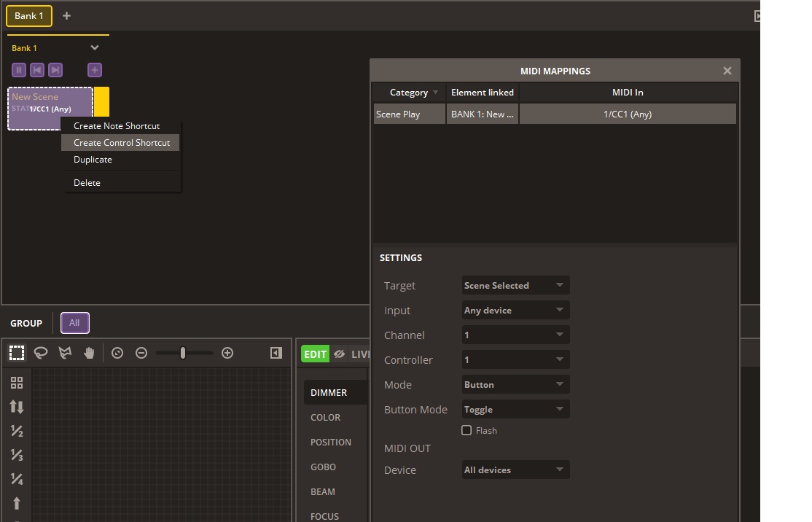Viewport: 812px width, 522px height.
Task: Sort by the Element linked column header
Action: 482,93
